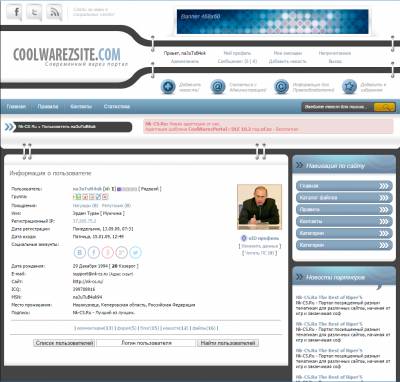Image resolution: width=400 pixels, height=382 pixels.
Task: Click the Найти пользователей button
Action: 228,343
